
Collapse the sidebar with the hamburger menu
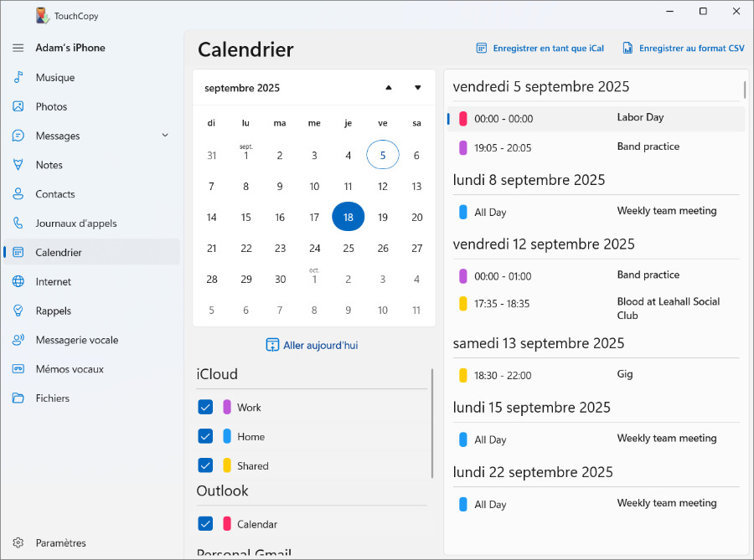17,48
